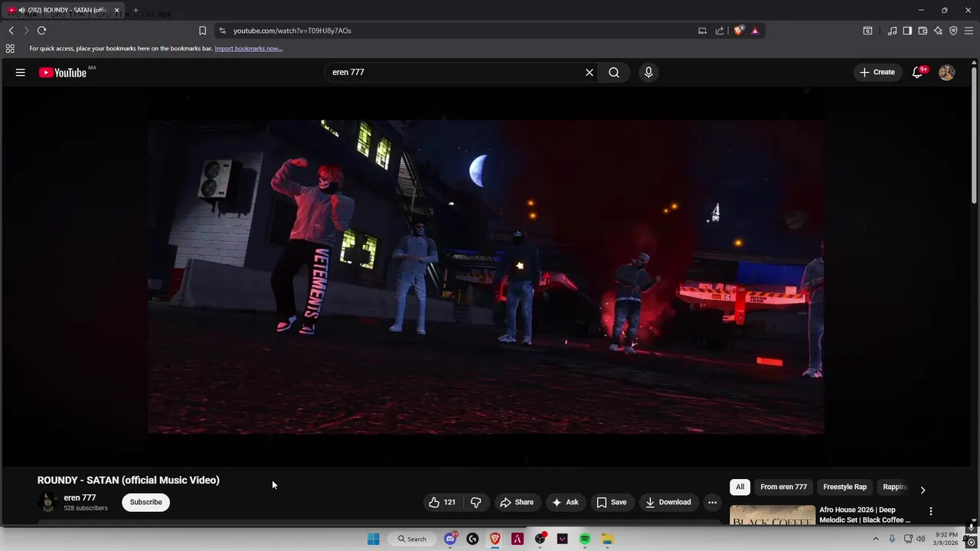Open the Create dropdown
This screenshot has height=551, width=980.
(x=877, y=72)
